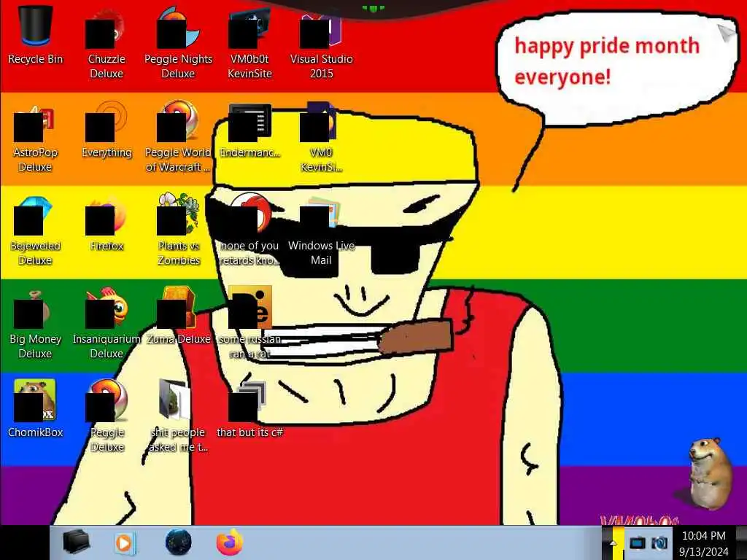Click the monitor icon in the system tray
Image resolution: width=747 pixels, height=560 pixels.
(637, 542)
